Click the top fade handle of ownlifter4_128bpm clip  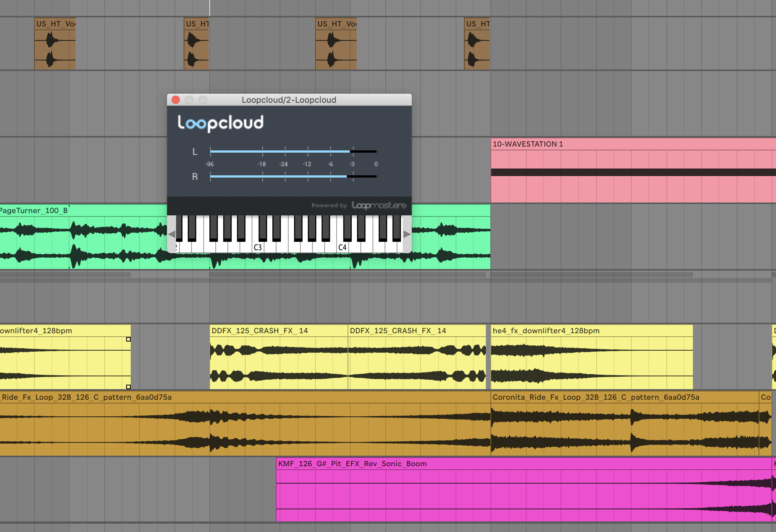[x=128, y=339]
